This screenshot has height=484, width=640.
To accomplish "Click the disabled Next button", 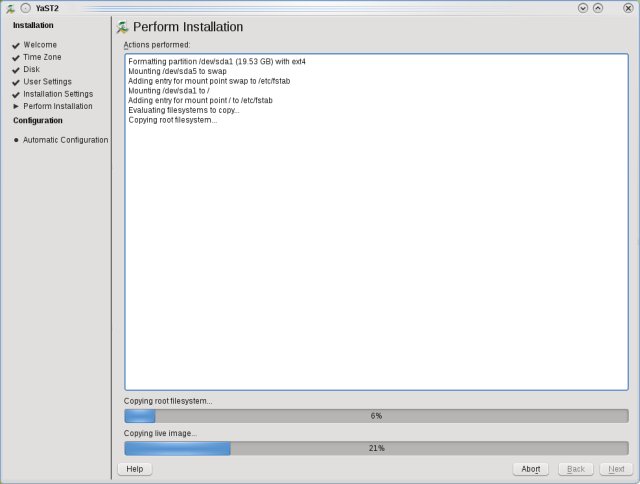I will (x=616, y=469).
